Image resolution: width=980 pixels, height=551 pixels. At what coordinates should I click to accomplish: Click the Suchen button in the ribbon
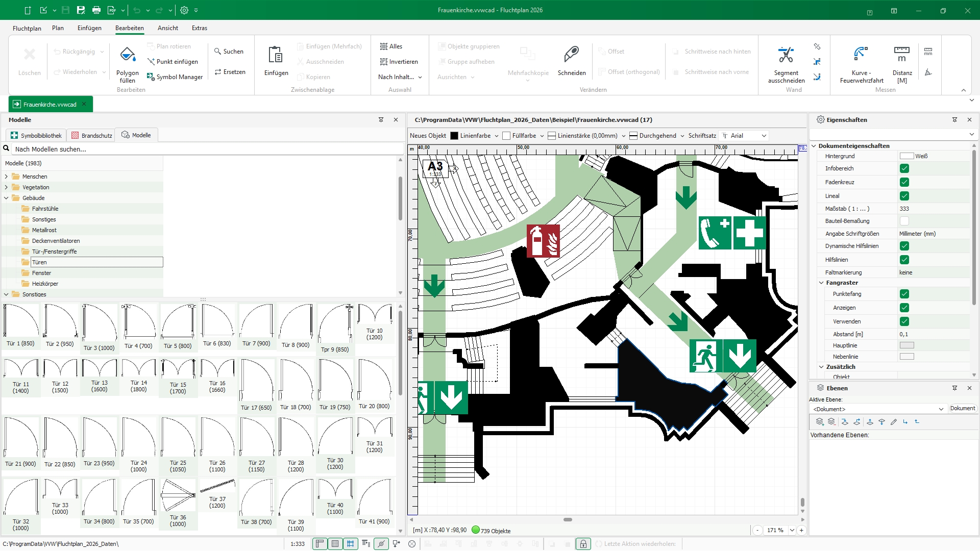pyautogui.click(x=229, y=52)
